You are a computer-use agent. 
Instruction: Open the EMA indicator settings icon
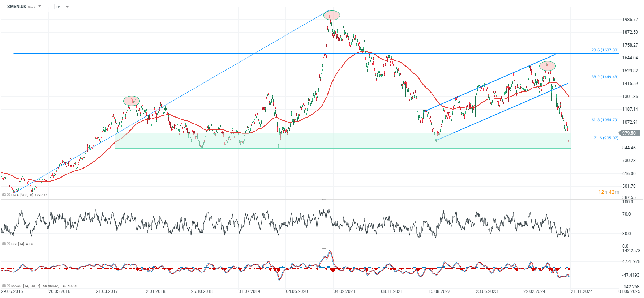pyautogui.click(x=4, y=195)
